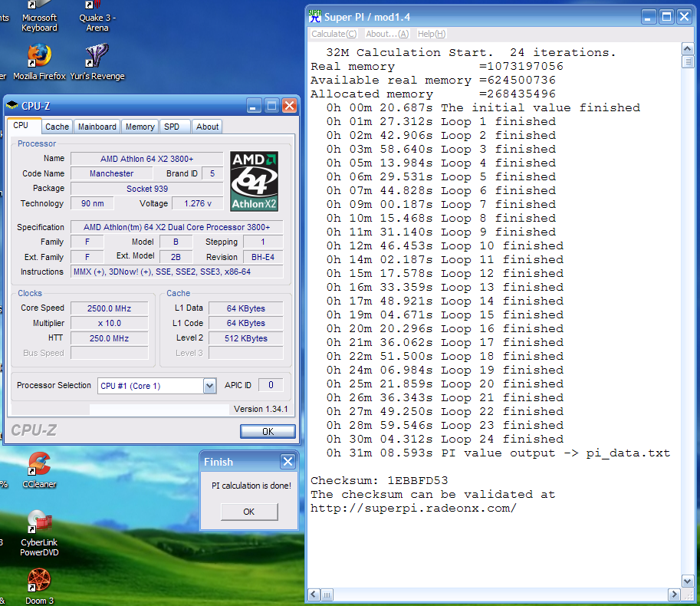The width and height of the screenshot is (700, 606).
Task: Click the Code Name field showing Manchester
Action: (112, 173)
